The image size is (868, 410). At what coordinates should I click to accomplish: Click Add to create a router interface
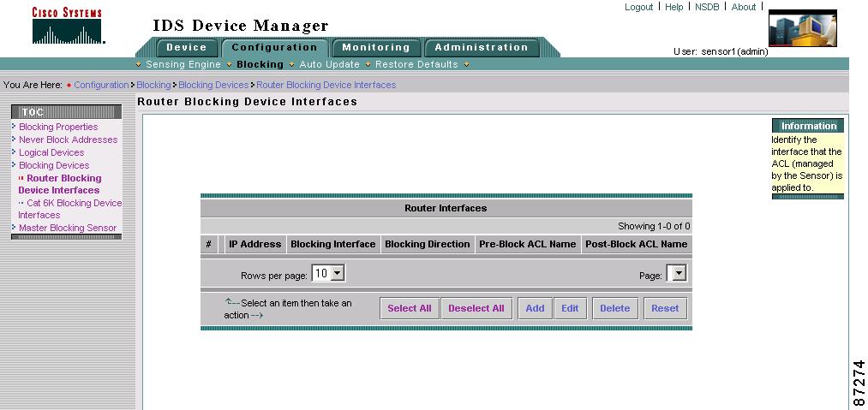point(535,308)
